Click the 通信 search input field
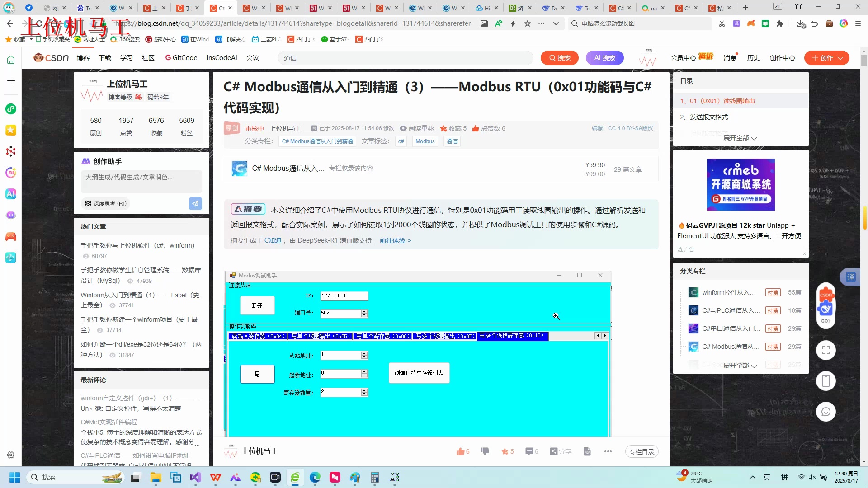 [x=406, y=58]
